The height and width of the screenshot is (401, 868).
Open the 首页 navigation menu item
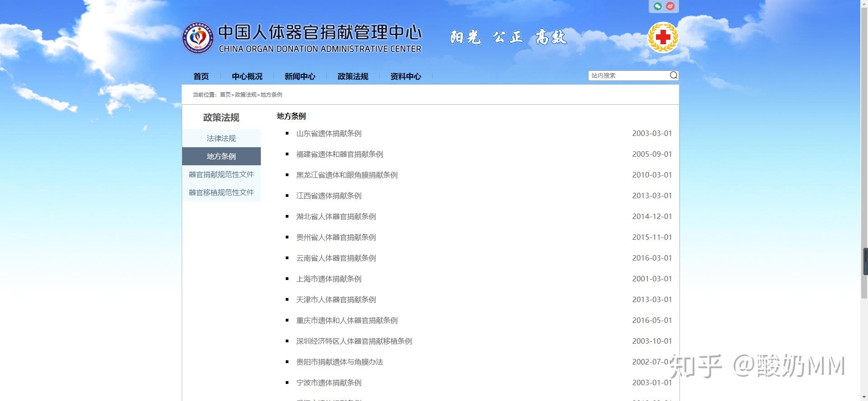pos(201,76)
